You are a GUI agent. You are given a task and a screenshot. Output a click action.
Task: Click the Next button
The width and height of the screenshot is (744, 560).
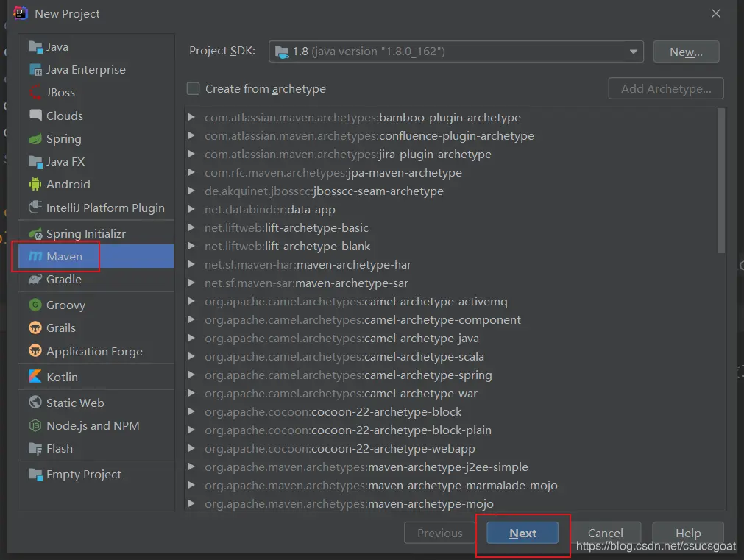(x=522, y=534)
